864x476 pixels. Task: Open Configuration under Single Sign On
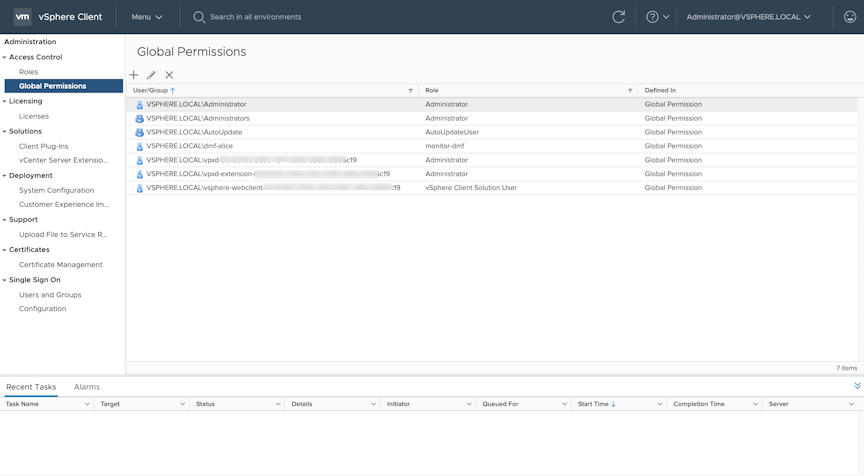coord(42,309)
